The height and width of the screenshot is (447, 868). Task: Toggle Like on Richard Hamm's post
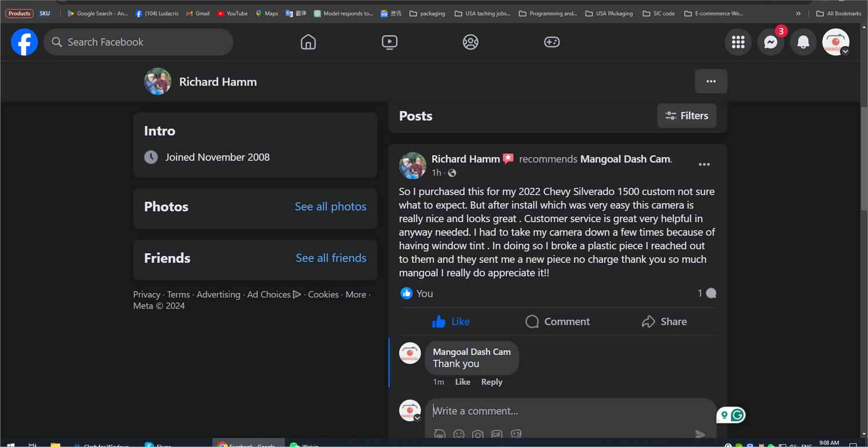[x=451, y=322]
